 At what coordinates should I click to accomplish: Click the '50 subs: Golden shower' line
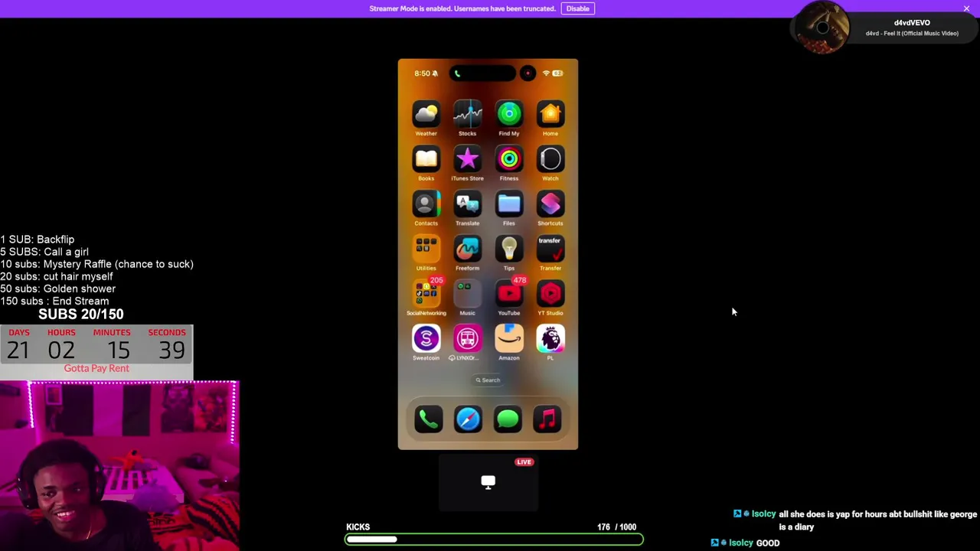[x=57, y=289]
